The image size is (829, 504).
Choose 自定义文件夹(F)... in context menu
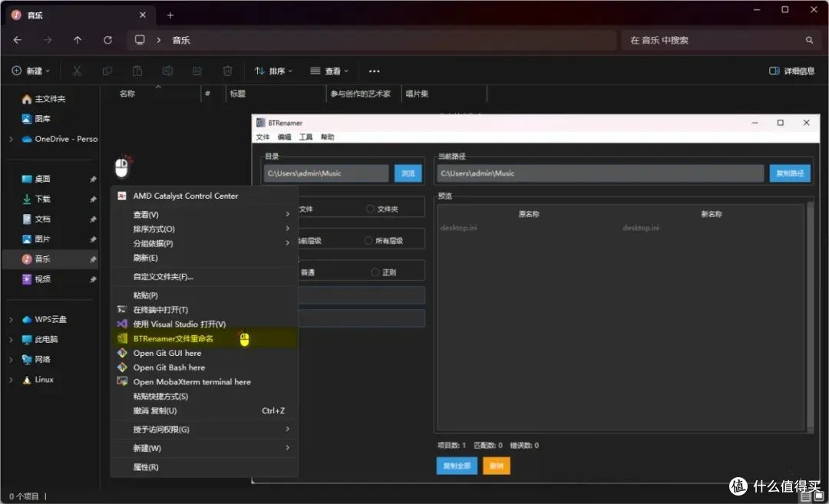point(205,277)
